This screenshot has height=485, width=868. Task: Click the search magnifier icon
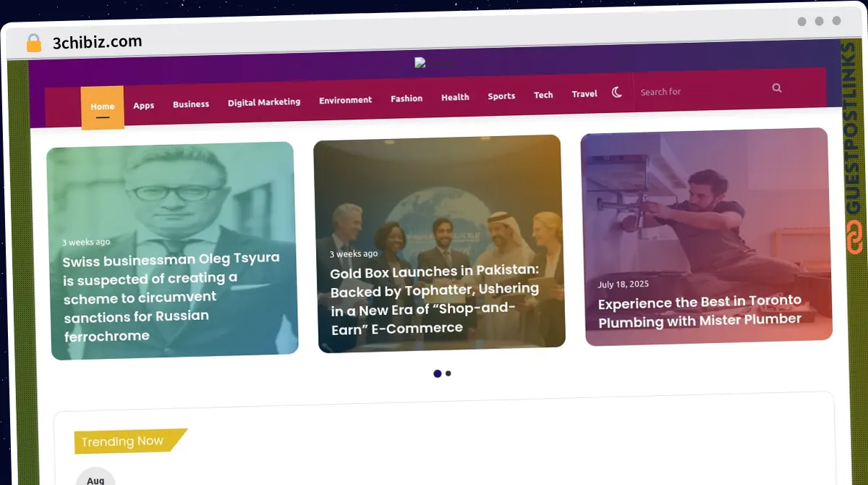tap(777, 88)
